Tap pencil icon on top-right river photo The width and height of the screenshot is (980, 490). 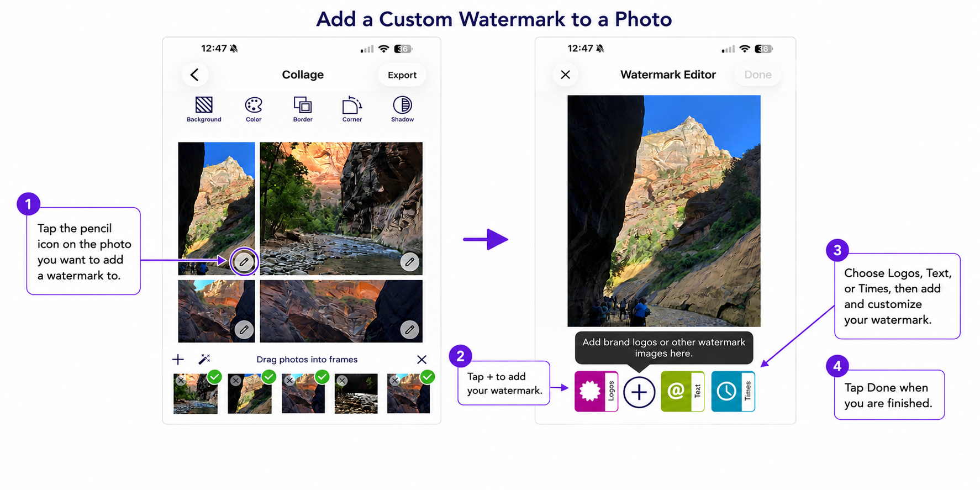pyautogui.click(x=409, y=262)
